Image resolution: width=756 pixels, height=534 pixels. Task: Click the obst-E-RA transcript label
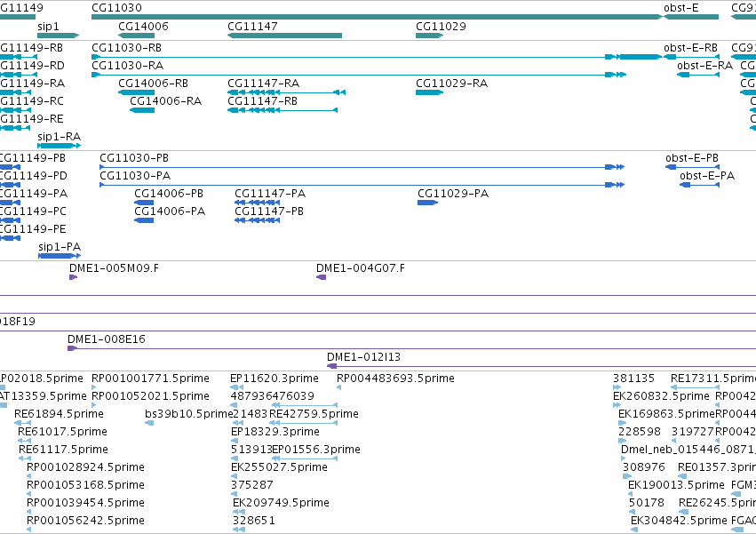tap(704, 66)
